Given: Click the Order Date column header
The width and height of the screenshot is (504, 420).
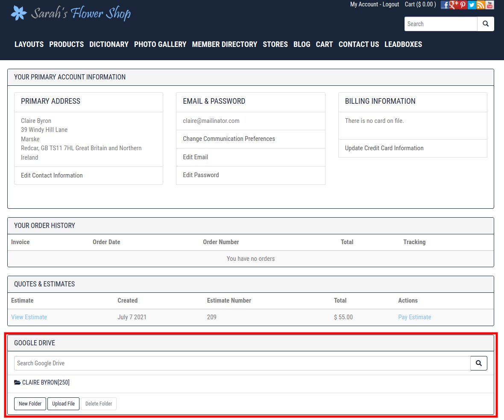Looking at the screenshot, I should tap(106, 242).
